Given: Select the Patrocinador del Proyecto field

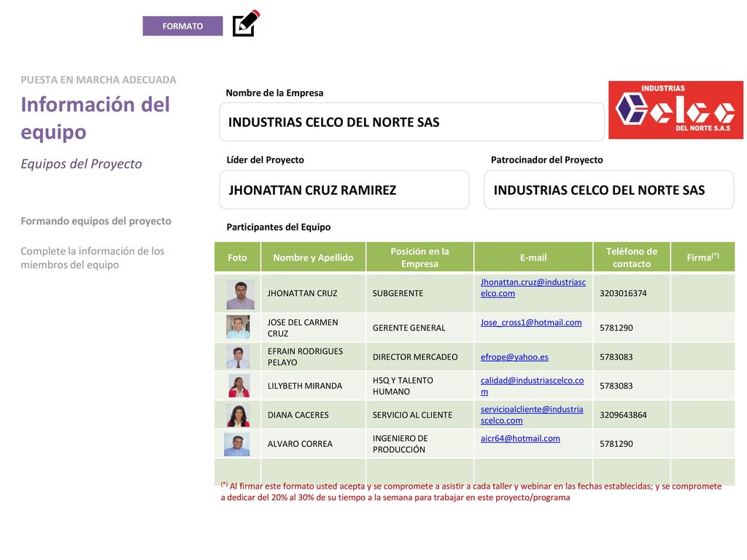Looking at the screenshot, I should point(609,190).
